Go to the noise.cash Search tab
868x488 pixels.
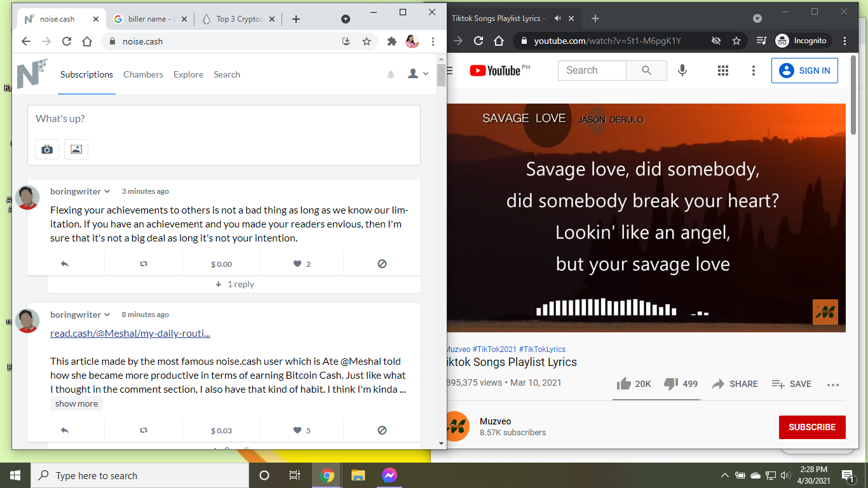(227, 74)
